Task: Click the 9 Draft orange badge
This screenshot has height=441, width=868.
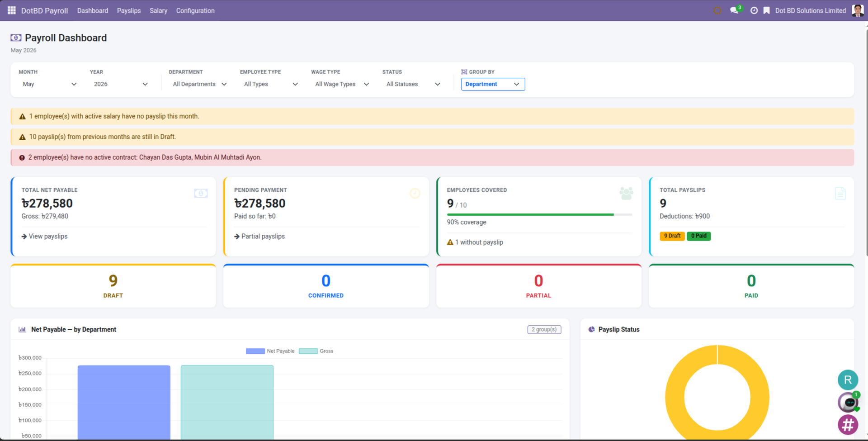Action: pyautogui.click(x=672, y=236)
